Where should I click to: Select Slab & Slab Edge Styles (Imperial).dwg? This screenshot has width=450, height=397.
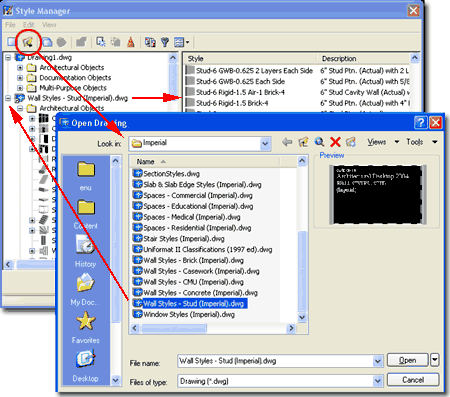point(197,185)
